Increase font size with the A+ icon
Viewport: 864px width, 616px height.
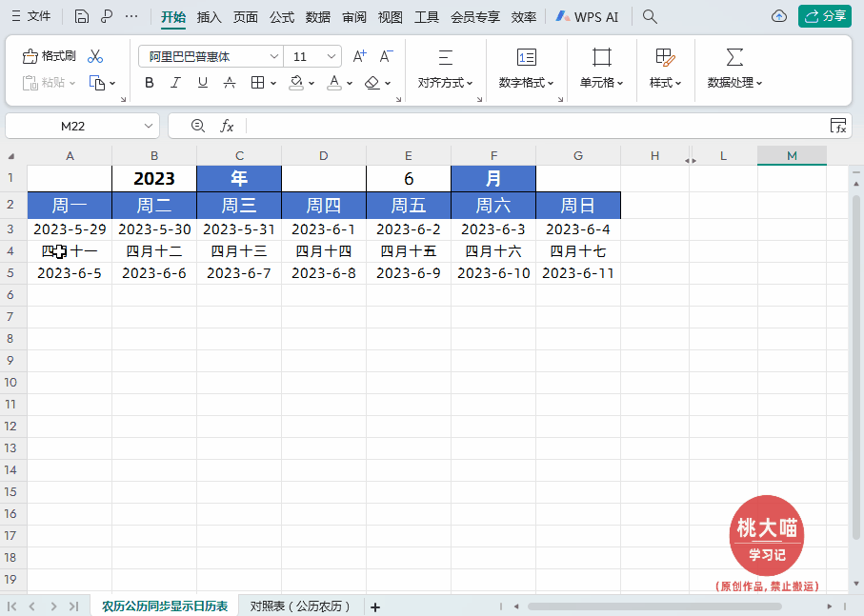point(359,57)
